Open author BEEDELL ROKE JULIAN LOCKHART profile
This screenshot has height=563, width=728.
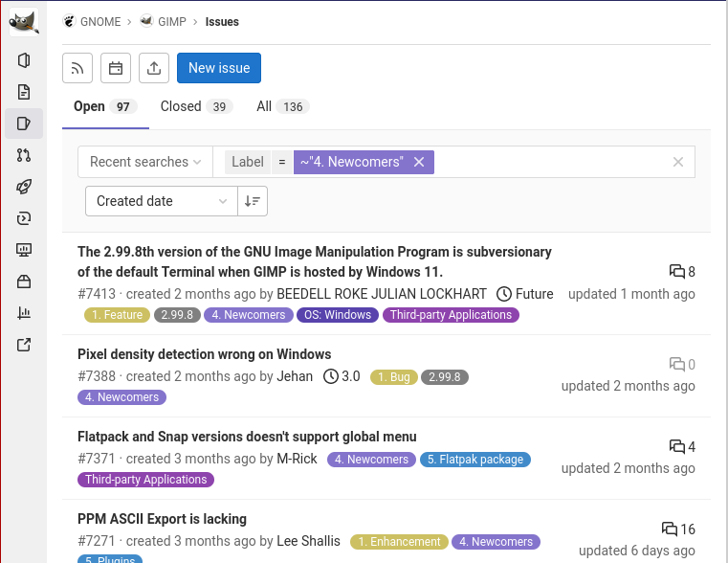click(x=382, y=294)
